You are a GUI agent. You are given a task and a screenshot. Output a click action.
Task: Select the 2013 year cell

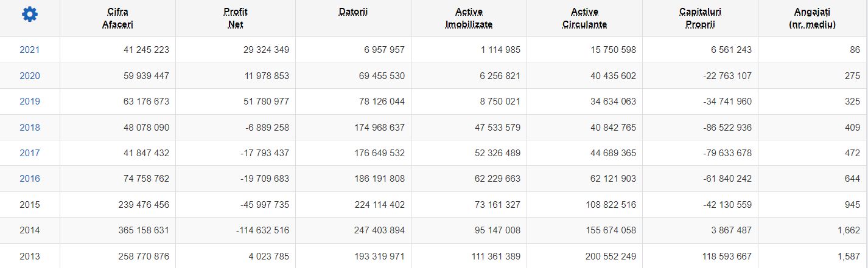tap(29, 256)
